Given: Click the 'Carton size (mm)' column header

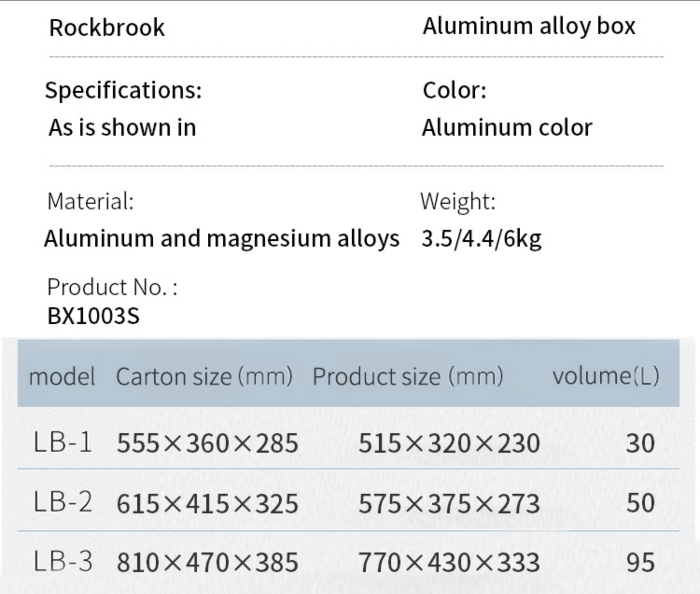Looking at the screenshot, I should tap(204, 376).
